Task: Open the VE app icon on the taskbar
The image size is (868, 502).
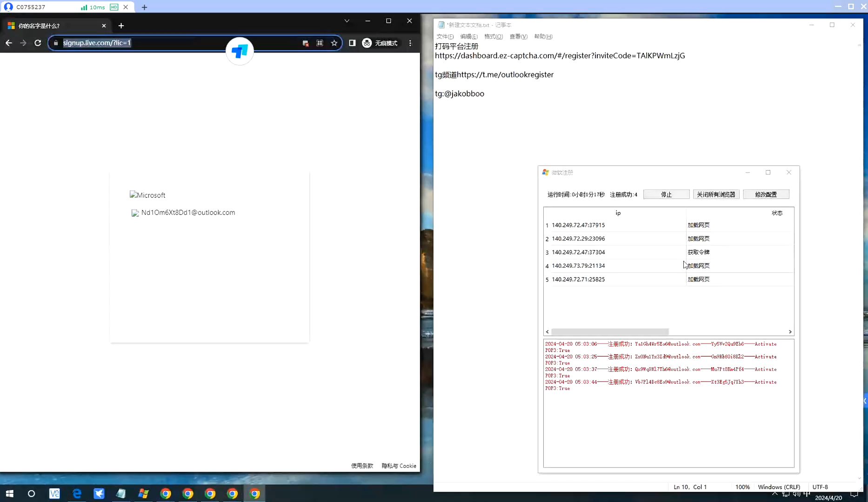Action: pos(54,493)
